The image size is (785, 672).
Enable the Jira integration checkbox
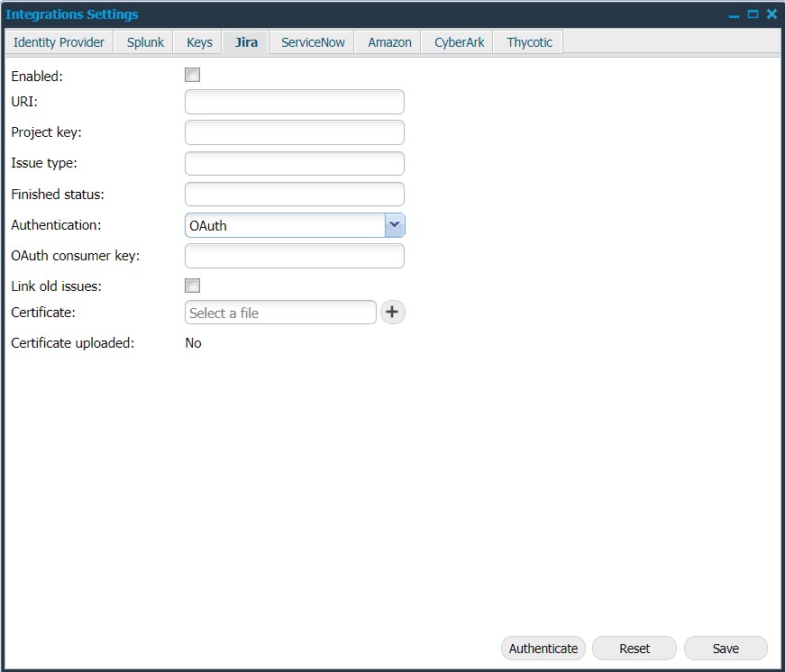pos(192,76)
